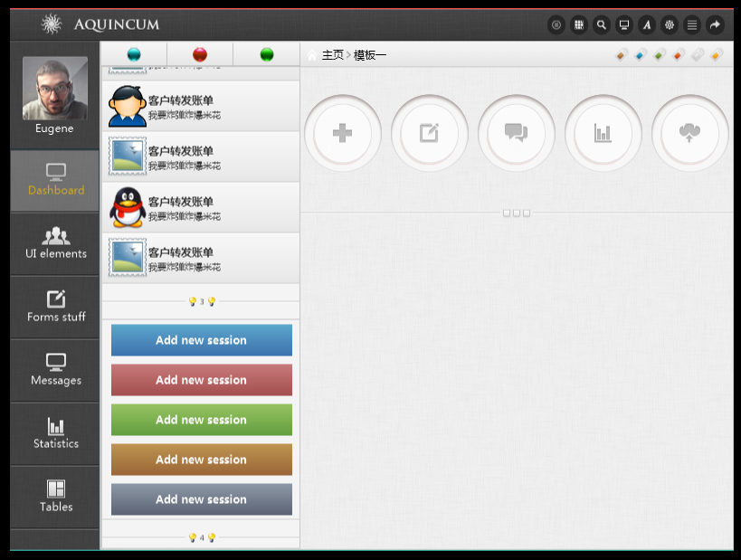This screenshot has width=741, height=560.
Task: Select the monitor icon in the top toolbar
Action: [623, 24]
